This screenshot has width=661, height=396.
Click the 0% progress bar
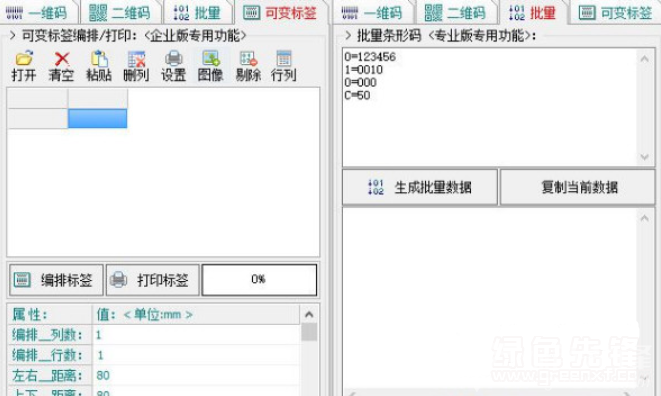pyautogui.click(x=259, y=280)
